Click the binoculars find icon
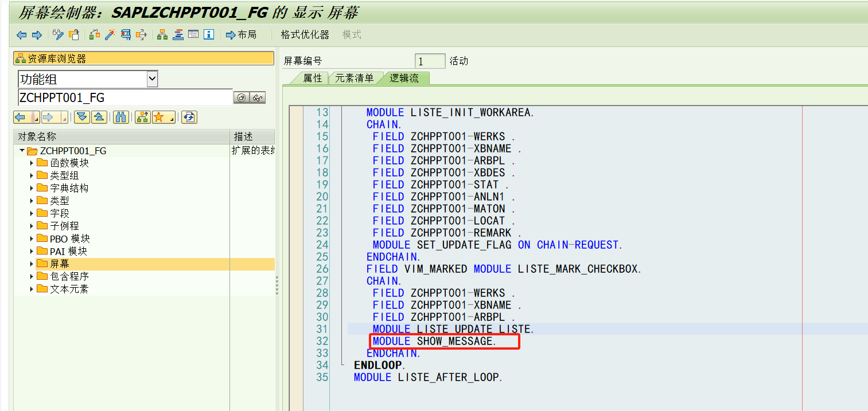 [x=120, y=118]
